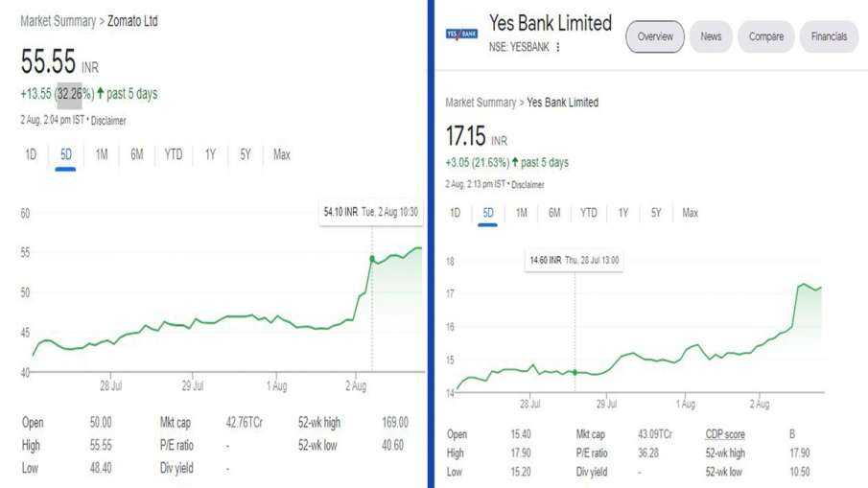Open the Disclaimer link under Yes Bank price
This screenshot has height=488, width=868.
528,184
